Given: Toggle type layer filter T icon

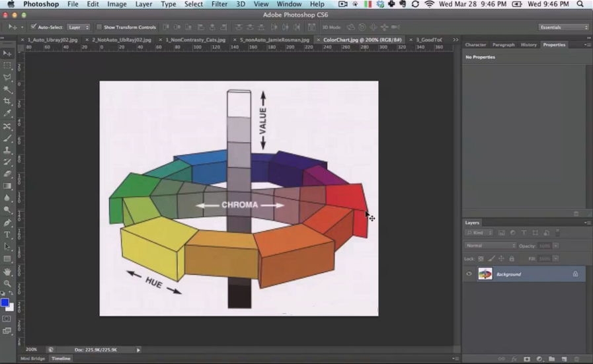Looking at the screenshot, I should [524, 233].
